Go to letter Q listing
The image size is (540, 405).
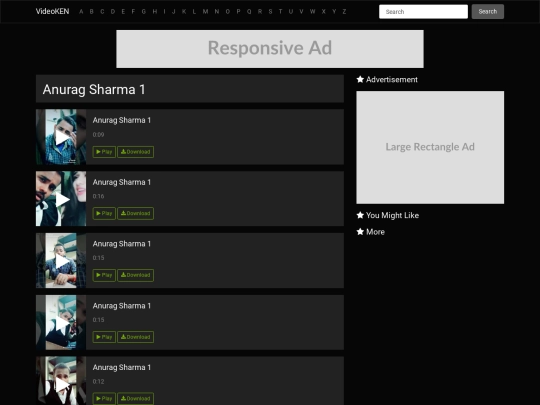pos(249,12)
